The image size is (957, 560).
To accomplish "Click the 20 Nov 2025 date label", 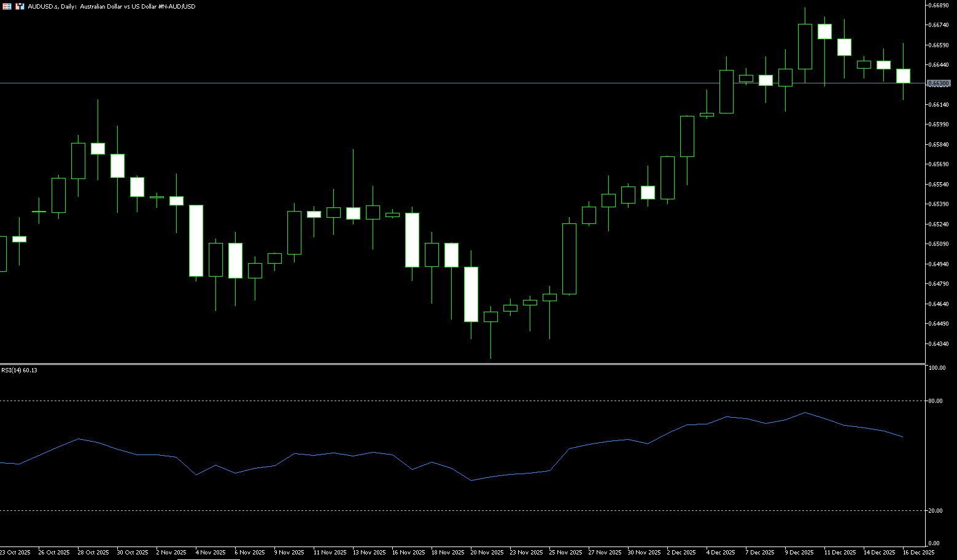I will pos(486,553).
